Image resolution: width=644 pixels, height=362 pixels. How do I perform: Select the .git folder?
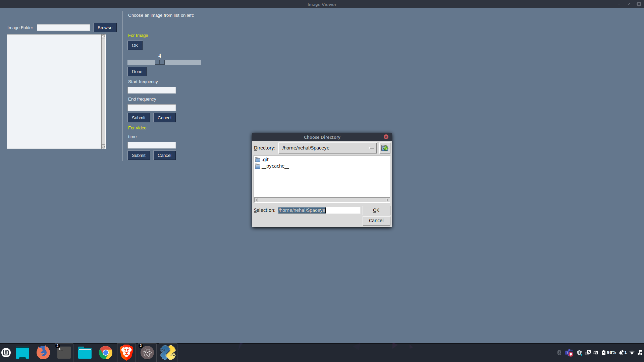(x=265, y=160)
